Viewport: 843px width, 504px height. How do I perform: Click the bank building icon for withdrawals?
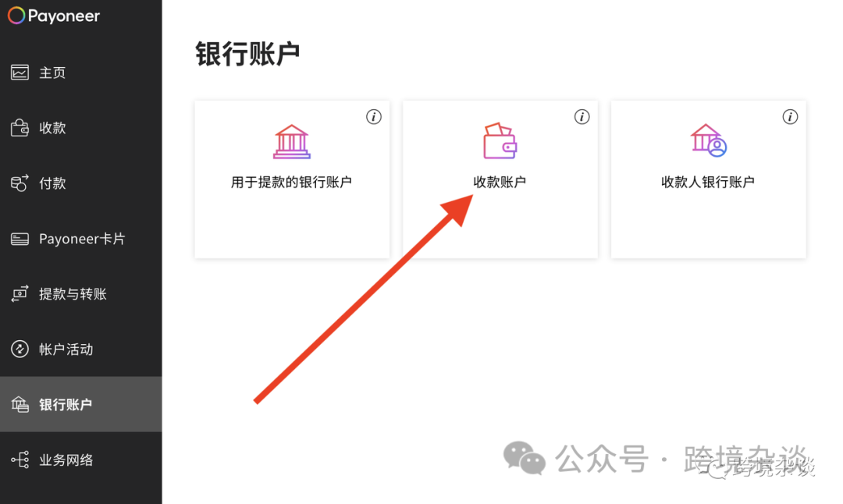[x=291, y=141]
